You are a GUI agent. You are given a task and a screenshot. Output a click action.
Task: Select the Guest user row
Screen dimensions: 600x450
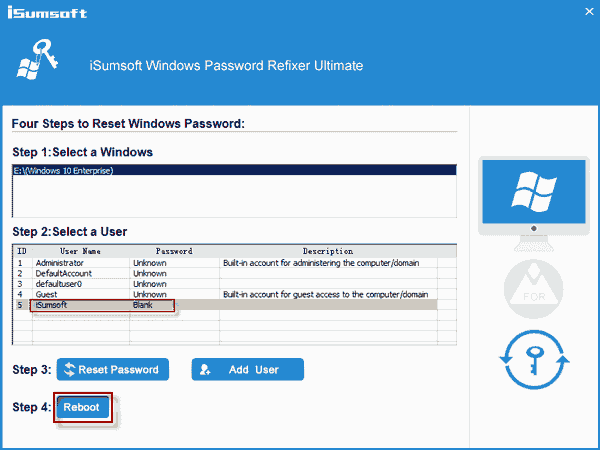(226, 294)
